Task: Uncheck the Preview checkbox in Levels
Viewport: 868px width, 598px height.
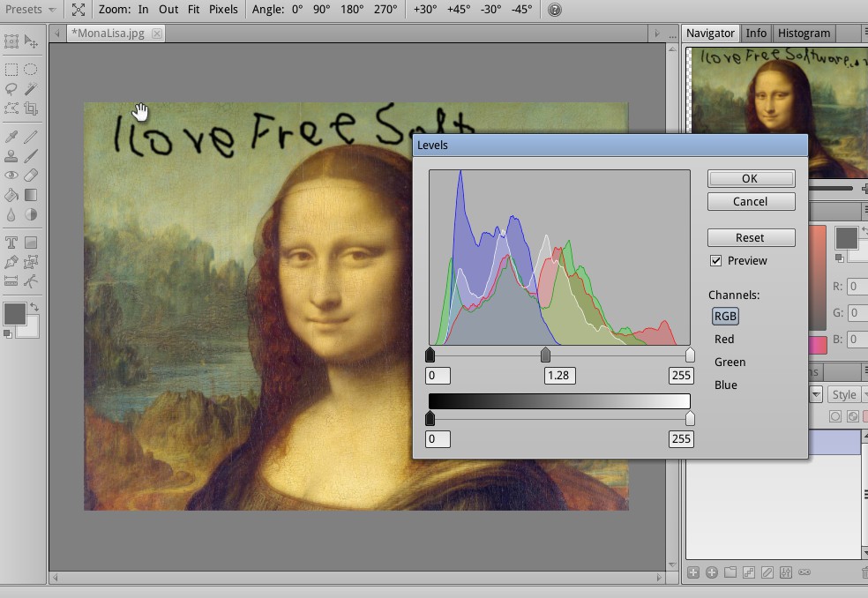Action: point(716,261)
